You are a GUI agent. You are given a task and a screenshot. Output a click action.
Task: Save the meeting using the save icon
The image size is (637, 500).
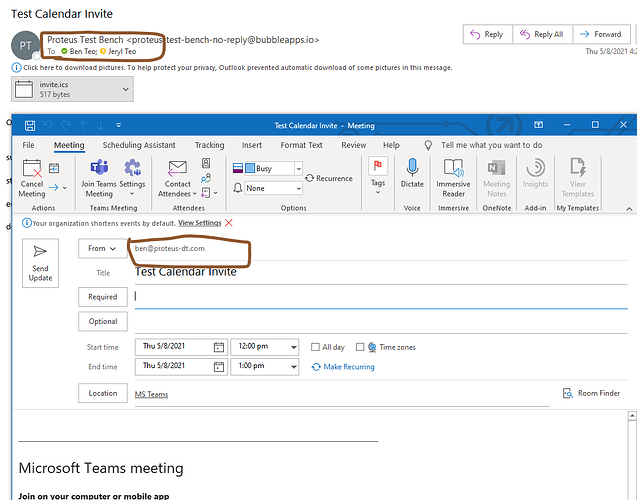click(30, 126)
